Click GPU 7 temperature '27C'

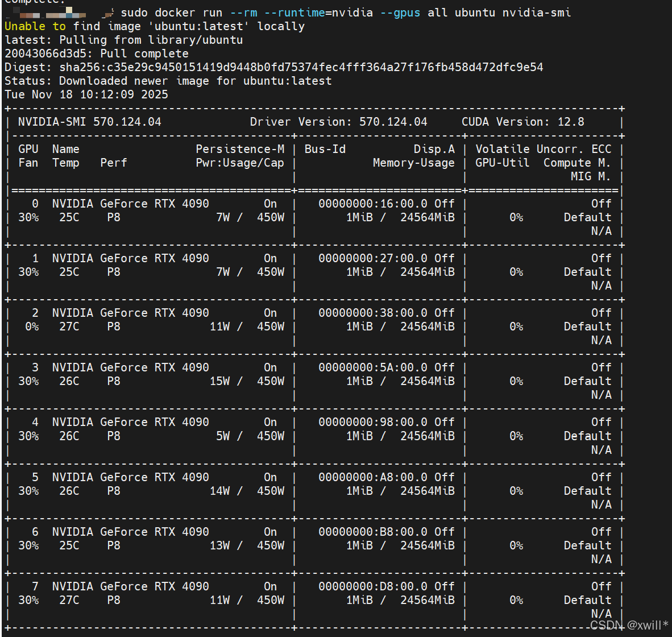pyautogui.click(x=69, y=600)
